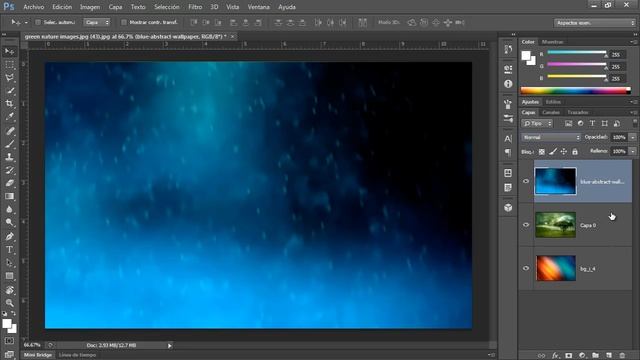
Task: Click the R color slider
Action: click(x=577, y=52)
